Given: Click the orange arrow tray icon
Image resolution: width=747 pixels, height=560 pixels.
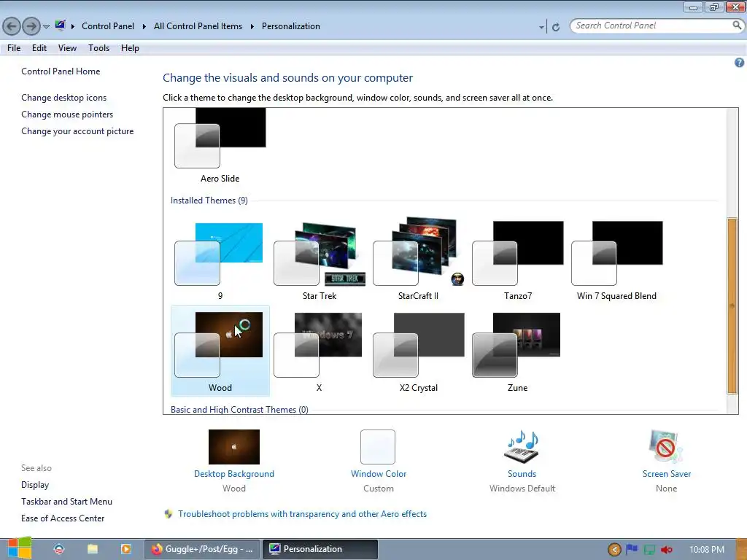Looking at the screenshot, I should tap(614, 550).
